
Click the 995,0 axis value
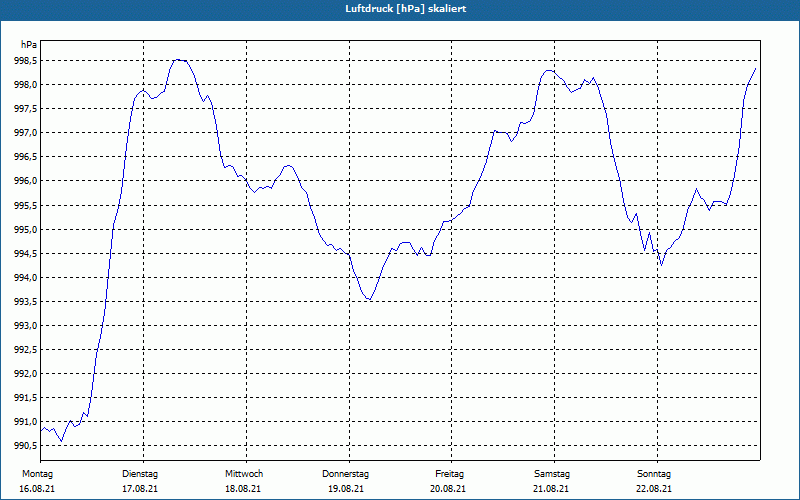point(24,229)
